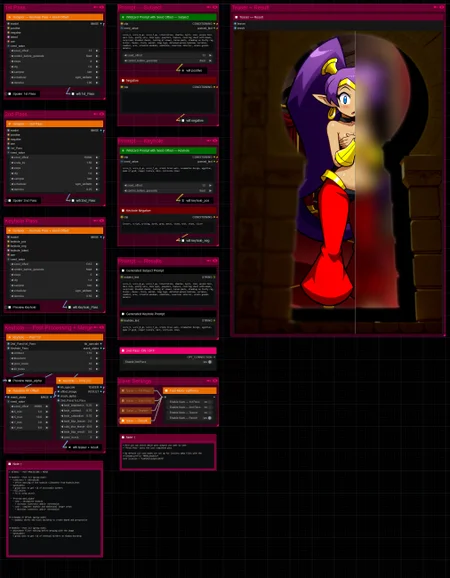
Task: Toggle Enable Save 1st Pass switch in Fast Muter
Action: (x=209, y=402)
